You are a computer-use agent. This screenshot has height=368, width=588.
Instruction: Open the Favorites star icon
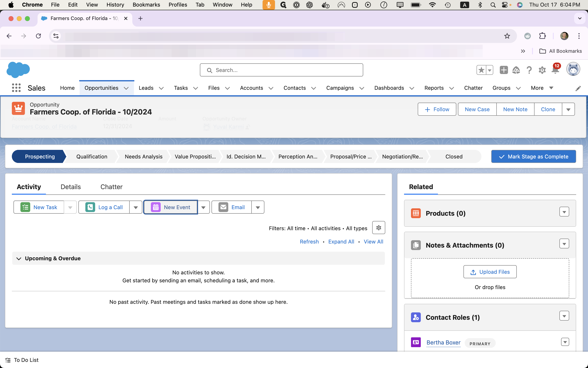coord(481,70)
